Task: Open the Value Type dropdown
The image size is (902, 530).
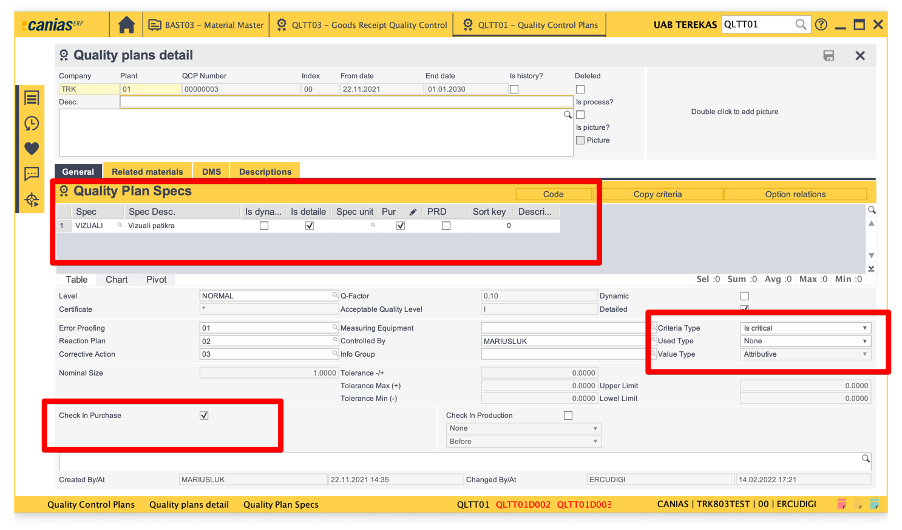Action: 805,354
